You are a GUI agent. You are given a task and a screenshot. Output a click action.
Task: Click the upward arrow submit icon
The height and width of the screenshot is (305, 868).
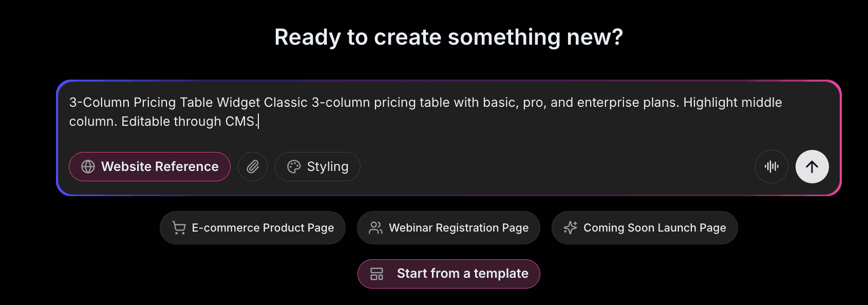pyautogui.click(x=812, y=166)
